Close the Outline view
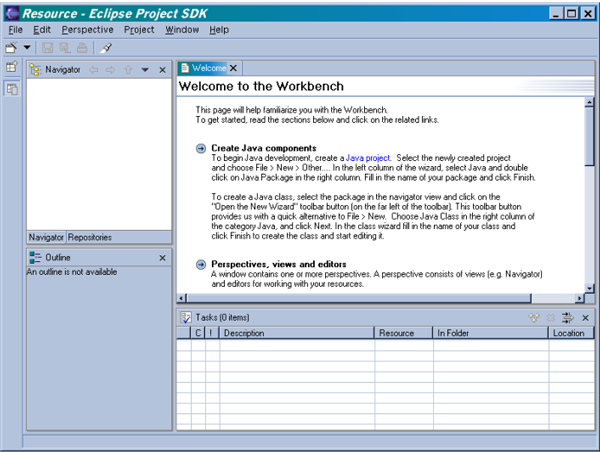The width and height of the screenshot is (600, 452). 163,258
